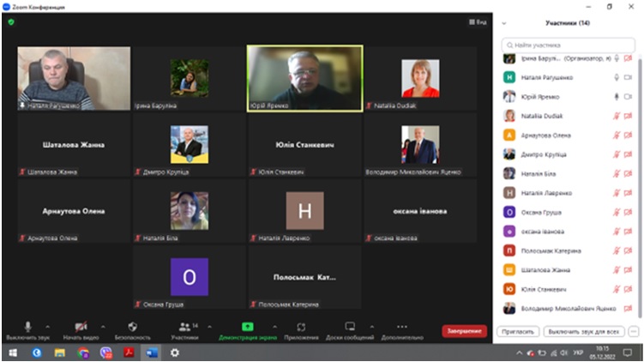Show hidden system tray icons
The width and height of the screenshot is (644, 362).
click(x=519, y=353)
